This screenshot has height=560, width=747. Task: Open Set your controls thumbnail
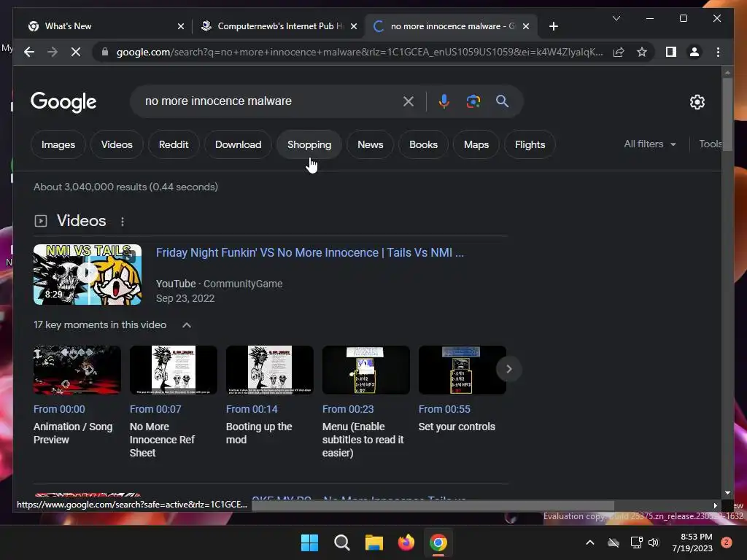pyautogui.click(x=462, y=370)
